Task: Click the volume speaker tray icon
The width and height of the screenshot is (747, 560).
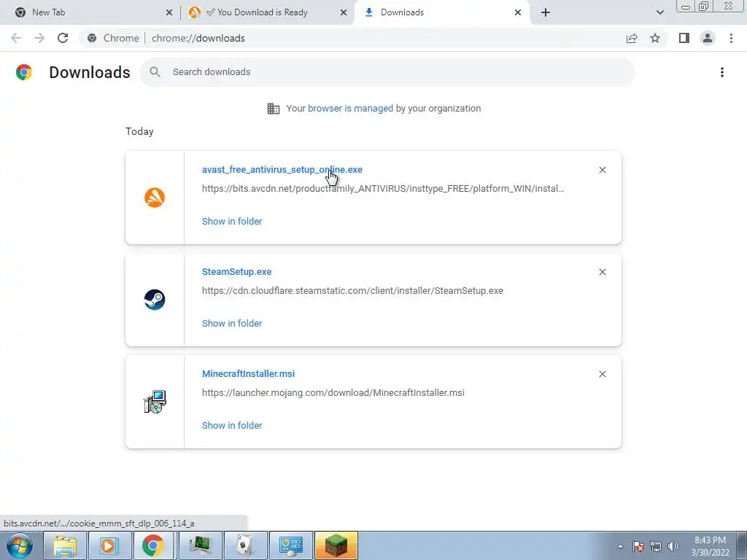Action: coord(673,546)
